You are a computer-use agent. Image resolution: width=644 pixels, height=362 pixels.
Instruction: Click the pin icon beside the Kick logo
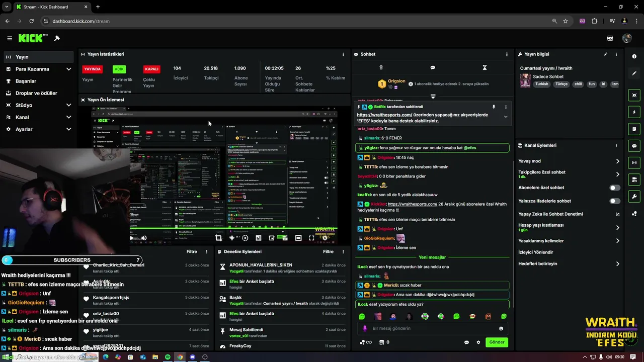pos(57,38)
